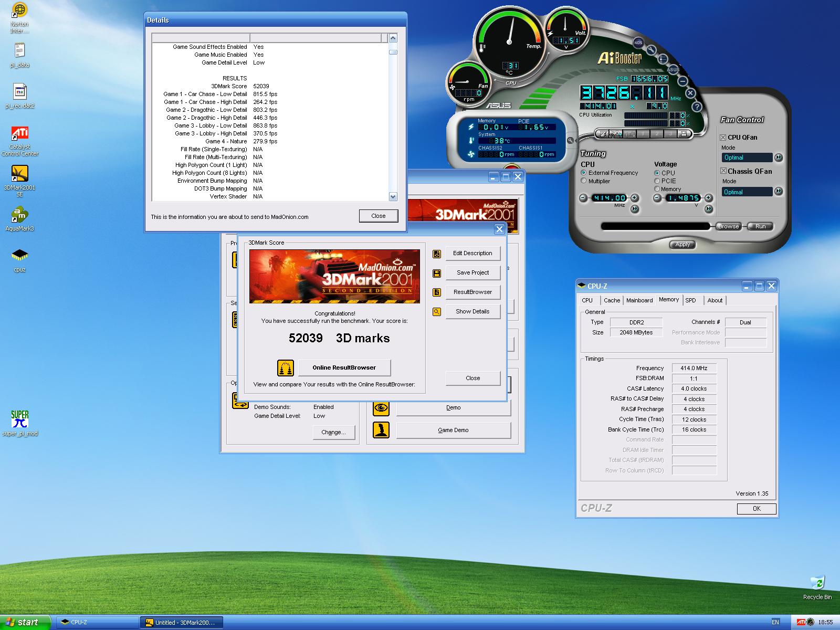This screenshot has height=630, width=840.
Task: Click Edit Description button
Action: [x=472, y=253]
